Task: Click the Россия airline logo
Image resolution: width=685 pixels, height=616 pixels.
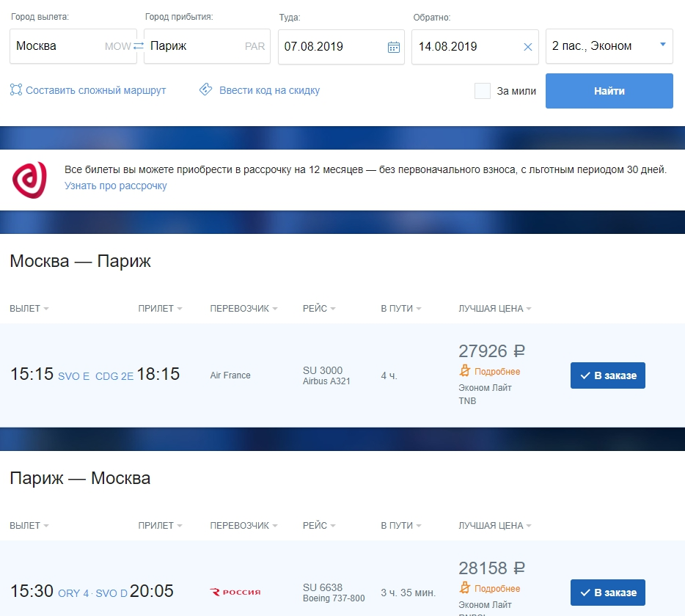Action: (x=235, y=592)
